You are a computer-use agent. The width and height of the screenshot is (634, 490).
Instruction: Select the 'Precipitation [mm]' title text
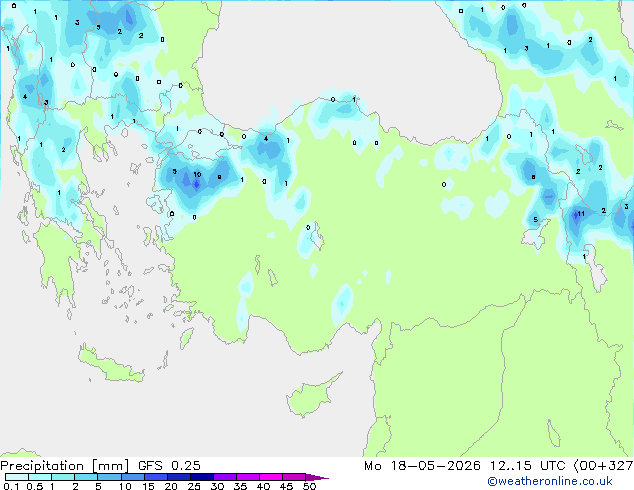(64, 466)
